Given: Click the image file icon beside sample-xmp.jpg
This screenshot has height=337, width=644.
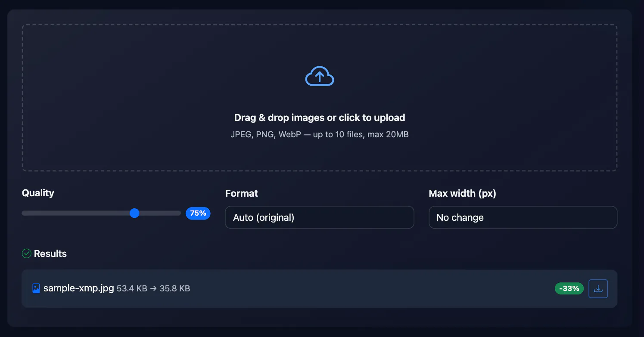Looking at the screenshot, I should (x=36, y=288).
